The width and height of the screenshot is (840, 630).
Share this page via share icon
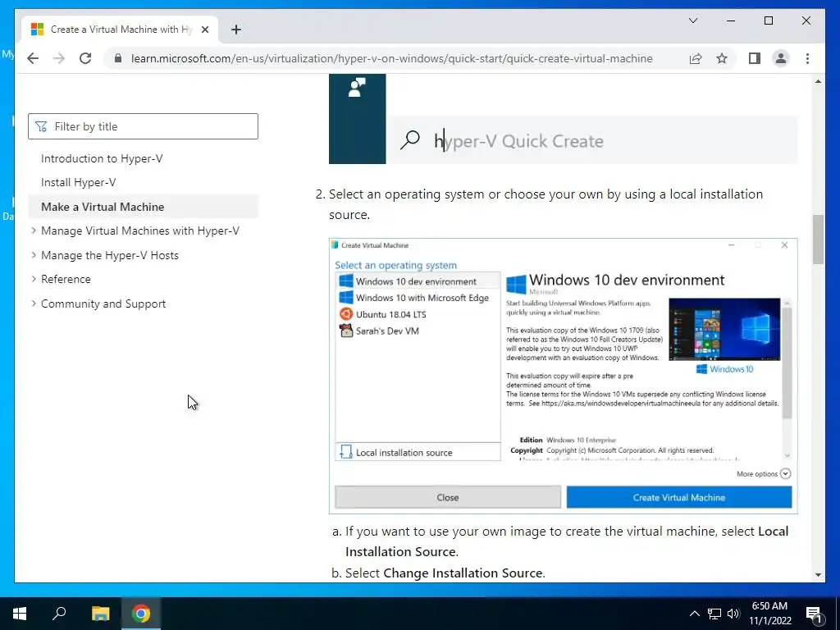pyautogui.click(x=696, y=58)
